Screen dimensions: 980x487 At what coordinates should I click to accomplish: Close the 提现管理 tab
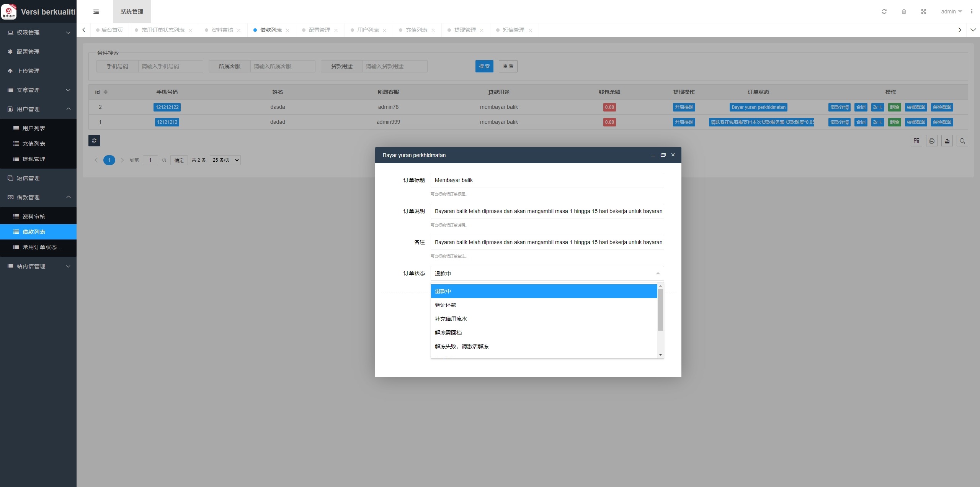click(x=482, y=30)
